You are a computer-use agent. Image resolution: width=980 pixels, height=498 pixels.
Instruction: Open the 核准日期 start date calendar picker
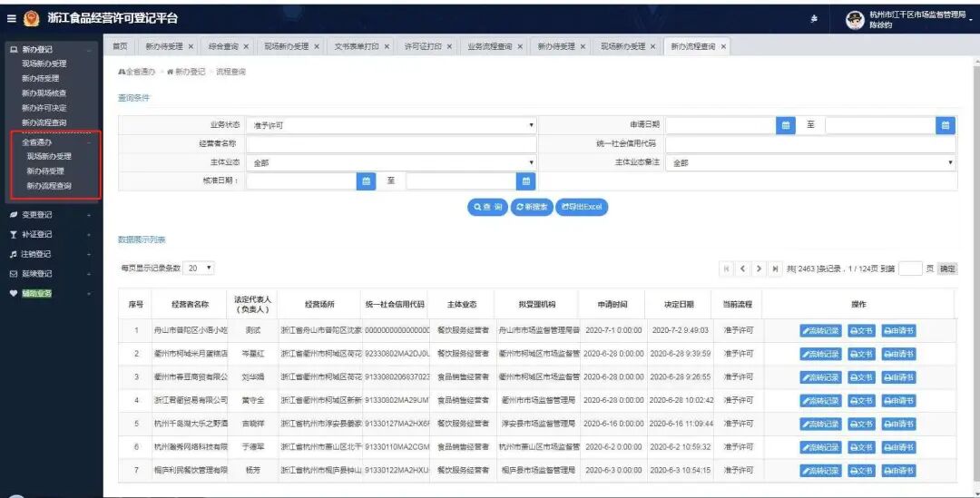(x=367, y=181)
